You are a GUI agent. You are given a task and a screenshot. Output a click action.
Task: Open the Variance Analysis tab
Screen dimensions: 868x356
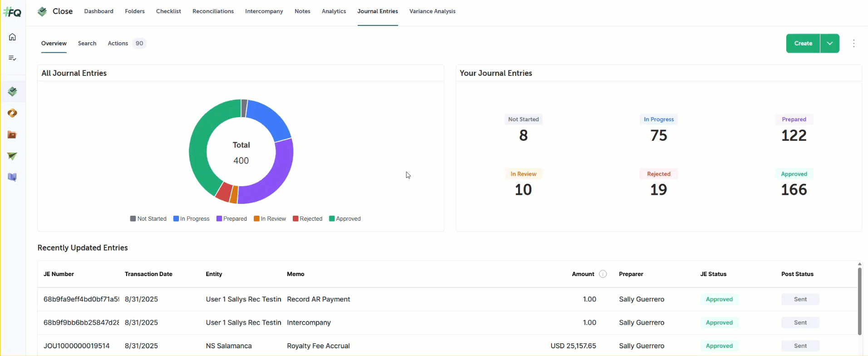click(x=432, y=11)
